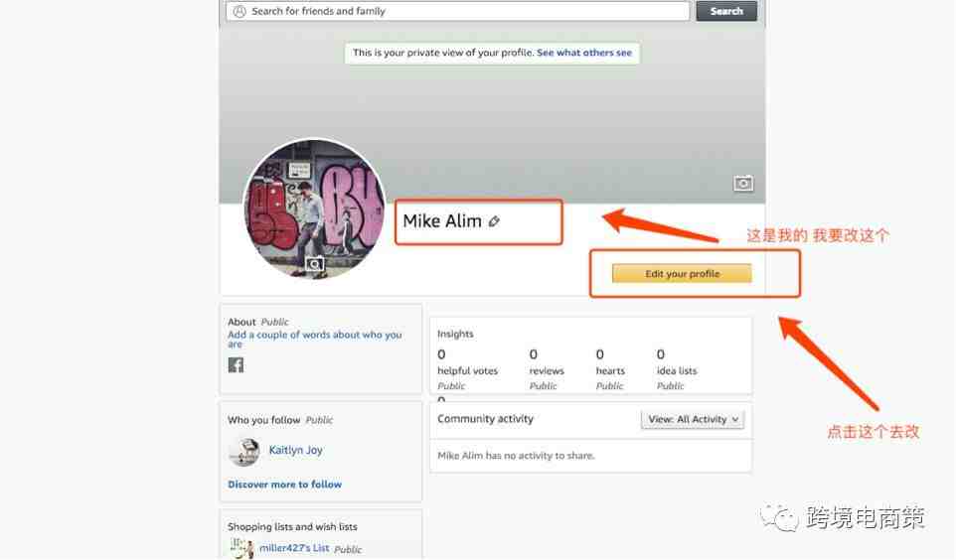This screenshot has height=560, width=956.
Task: Click the round profile picture
Action: (314, 210)
